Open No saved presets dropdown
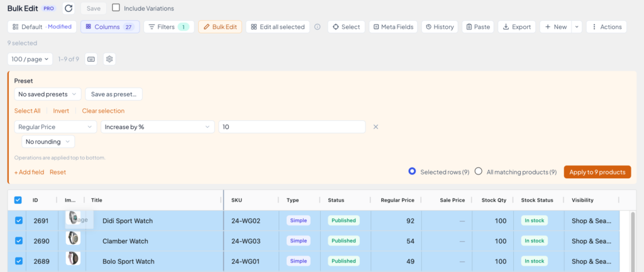The image size is (644, 272). coord(48,94)
